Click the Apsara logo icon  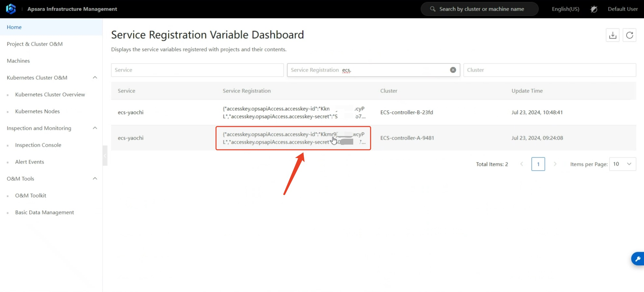coord(11,9)
